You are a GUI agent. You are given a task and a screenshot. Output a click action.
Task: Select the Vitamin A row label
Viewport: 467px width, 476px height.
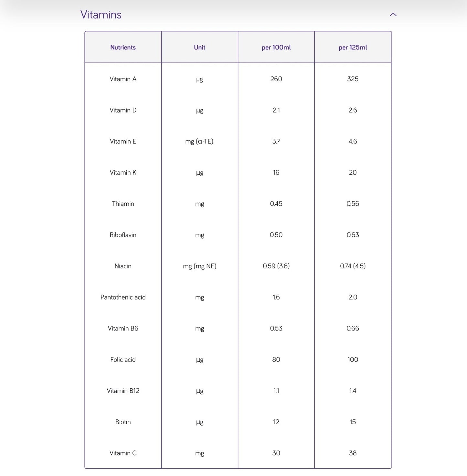coord(123,79)
